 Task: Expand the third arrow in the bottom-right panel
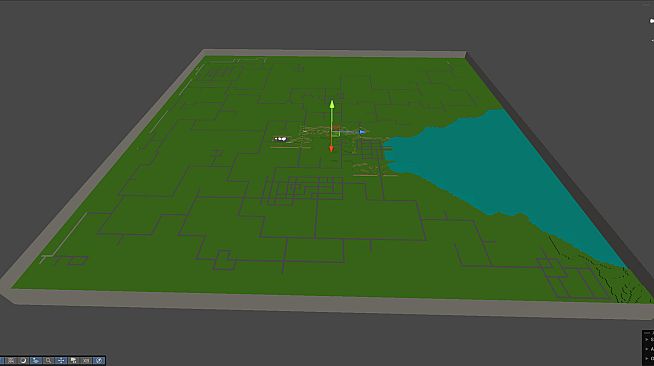pyautogui.click(x=646, y=358)
